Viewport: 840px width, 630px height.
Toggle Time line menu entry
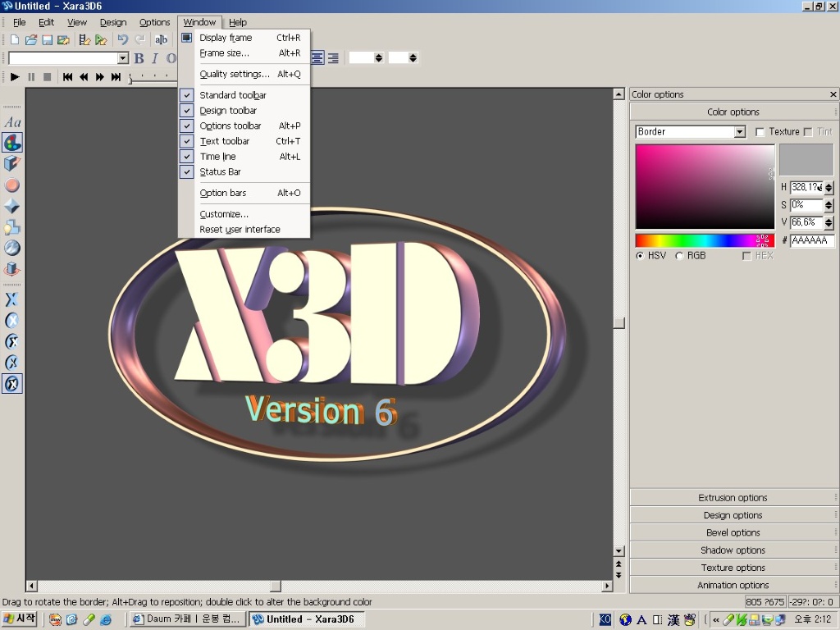[244, 157]
